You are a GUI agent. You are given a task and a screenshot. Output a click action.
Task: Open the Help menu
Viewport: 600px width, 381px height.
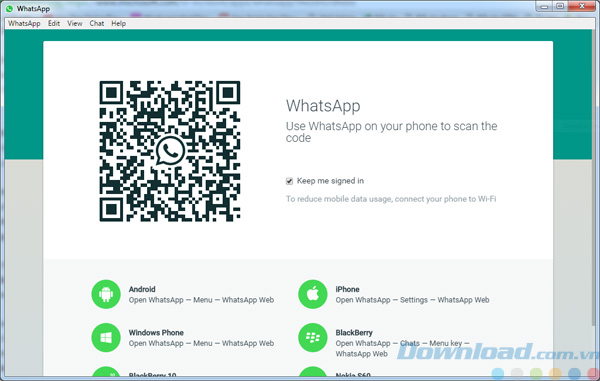tap(119, 23)
